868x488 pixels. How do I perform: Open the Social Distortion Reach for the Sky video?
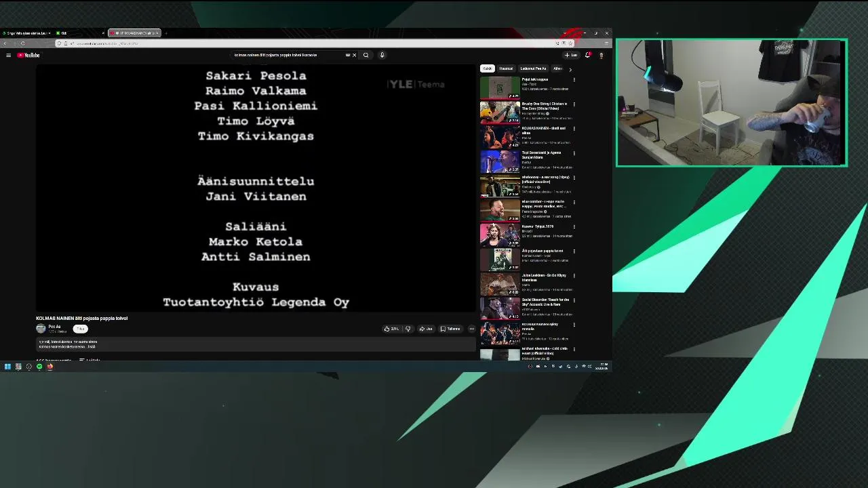545,302
